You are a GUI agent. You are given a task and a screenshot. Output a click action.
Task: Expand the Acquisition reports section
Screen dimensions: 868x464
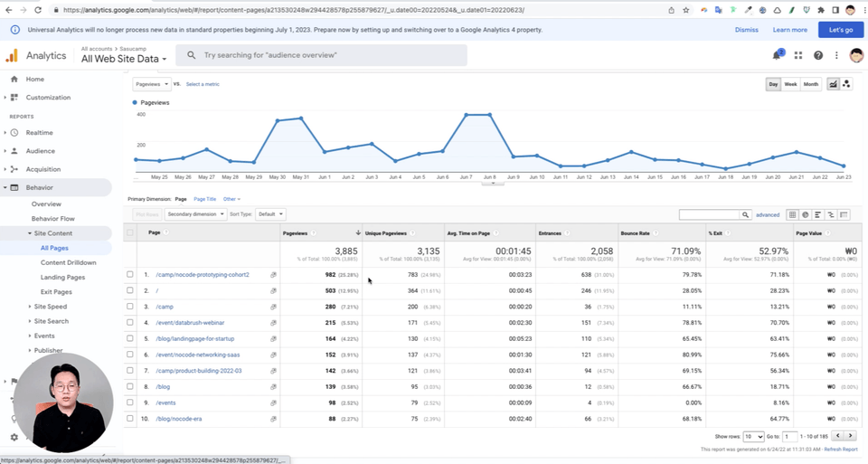coord(42,169)
